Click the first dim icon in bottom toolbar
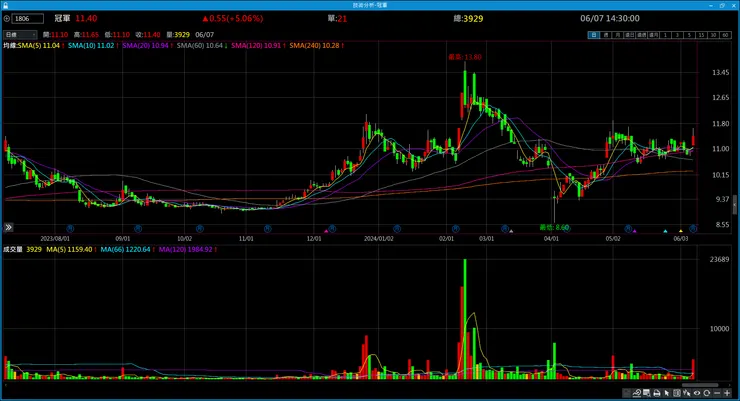 pos(626,393)
